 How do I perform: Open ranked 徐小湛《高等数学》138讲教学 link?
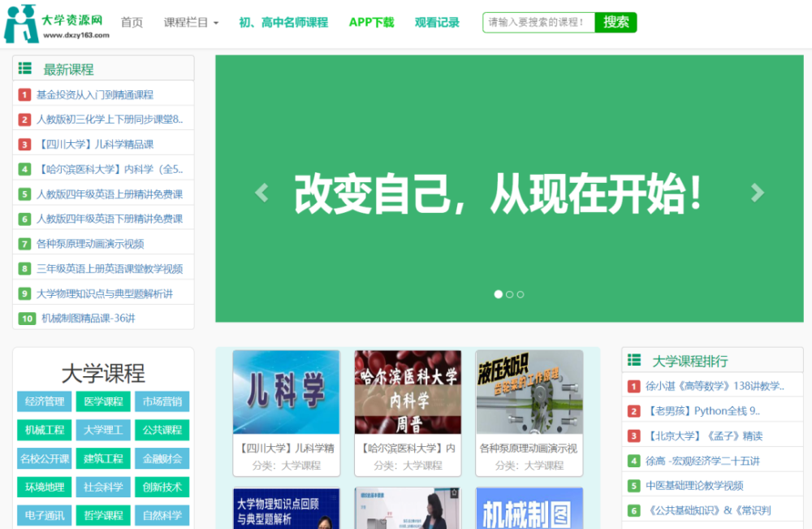pyautogui.click(x=715, y=386)
